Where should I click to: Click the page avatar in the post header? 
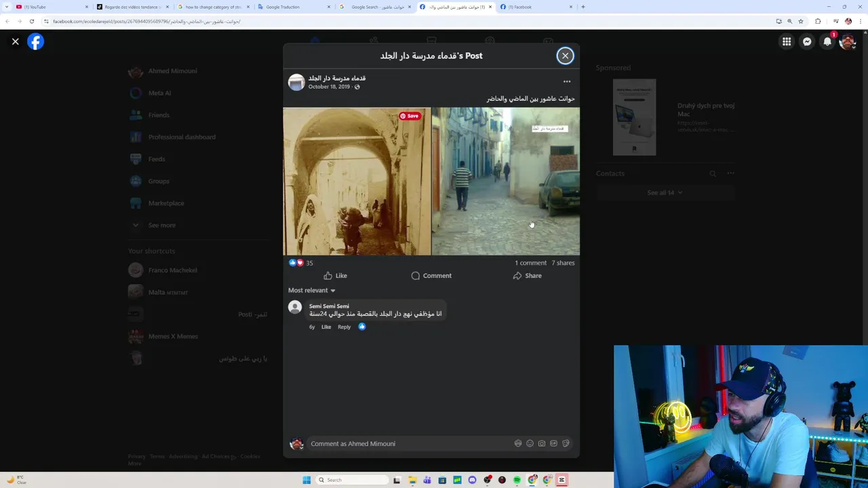click(x=296, y=82)
